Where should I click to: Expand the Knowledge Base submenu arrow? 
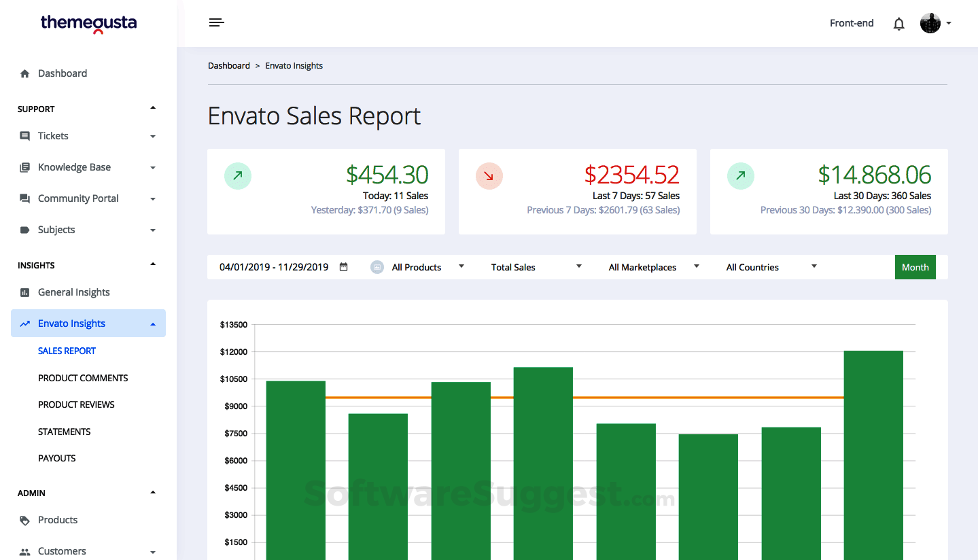coord(153,168)
